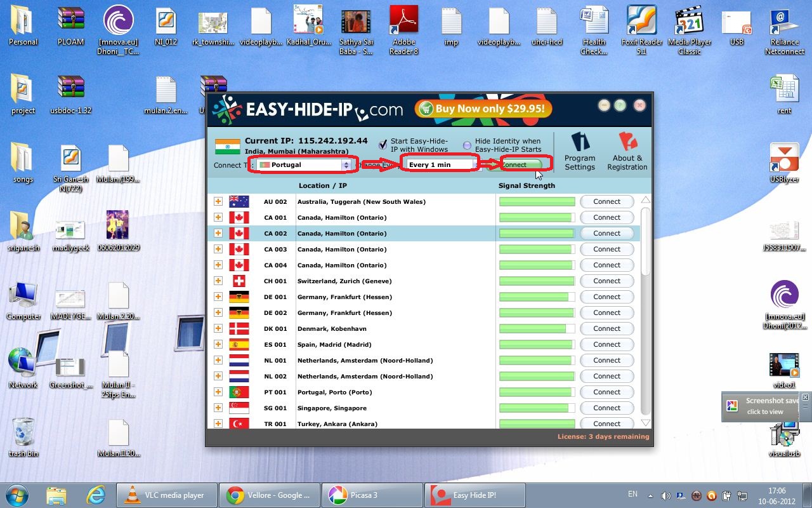Image resolution: width=812 pixels, height=508 pixels.
Task: Click the signal strength bar for DK 001
Action: (537, 328)
